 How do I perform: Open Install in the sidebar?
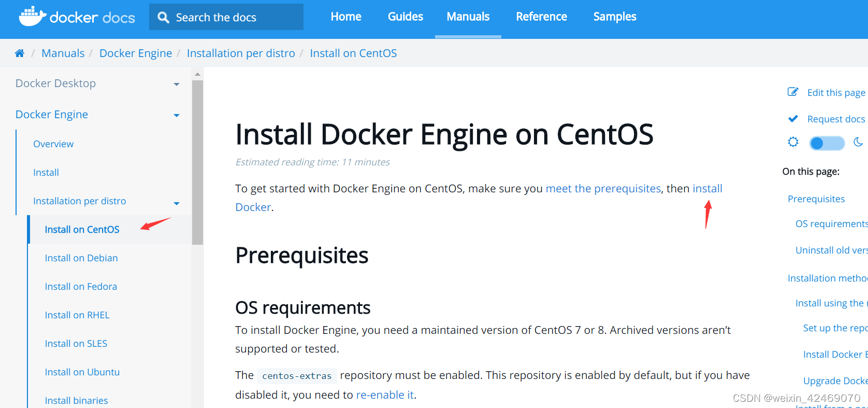pyautogui.click(x=46, y=173)
